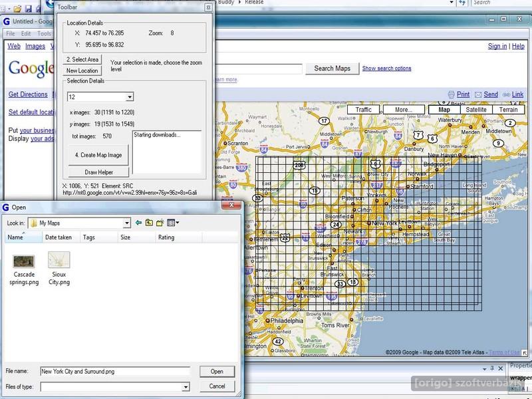This screenshot has width=532, height=399.
Task: Click the Draw Helper button
Action: [98, 172]
